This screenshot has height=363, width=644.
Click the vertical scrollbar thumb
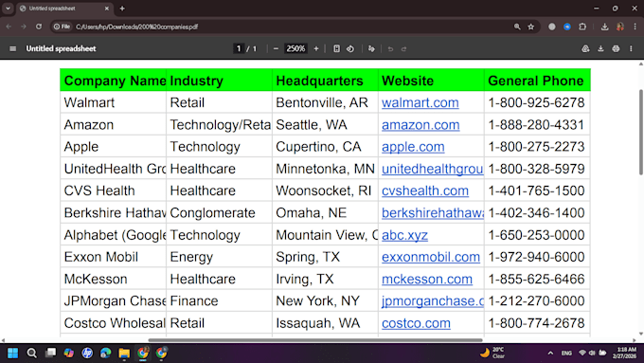click(x=641, y=133)
